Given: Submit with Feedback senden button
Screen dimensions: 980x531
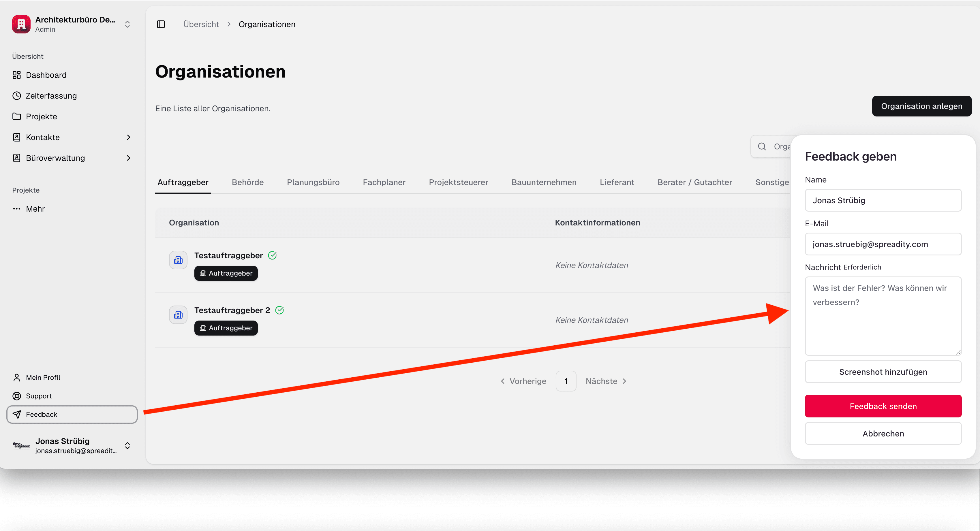Looking at the screenshot, I should click(x=883, y=406).
